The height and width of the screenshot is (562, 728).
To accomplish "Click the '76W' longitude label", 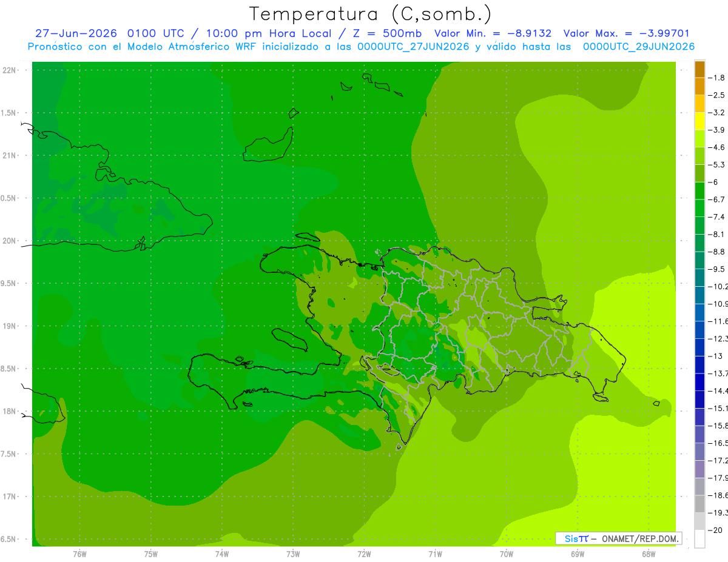I will click(79, 554).
